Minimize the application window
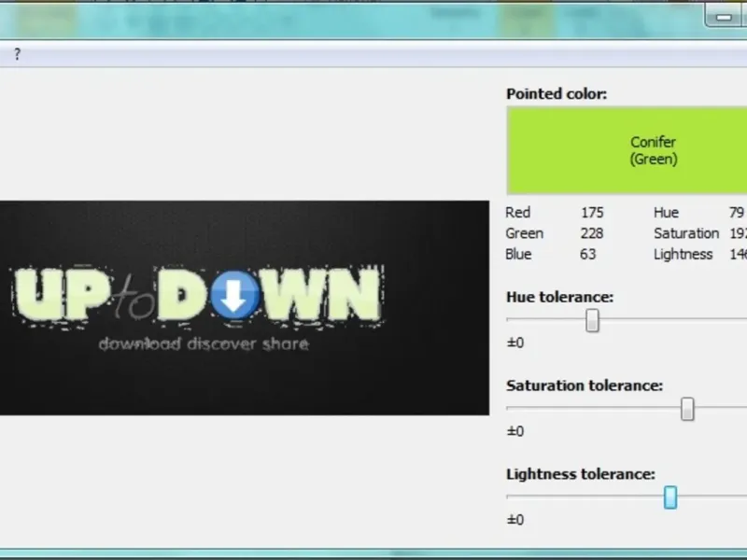 pos(724,18)
